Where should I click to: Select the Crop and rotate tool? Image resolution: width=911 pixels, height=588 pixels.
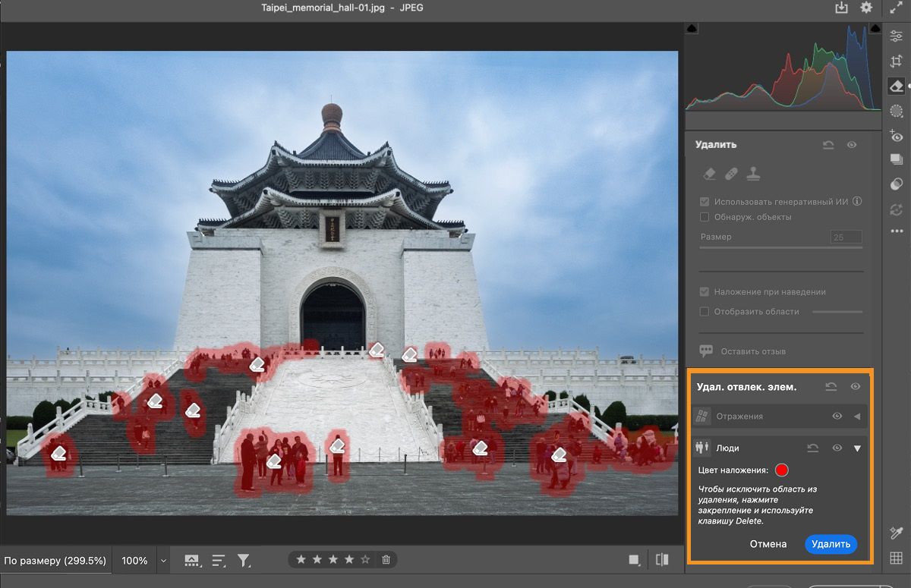(897, 61)
